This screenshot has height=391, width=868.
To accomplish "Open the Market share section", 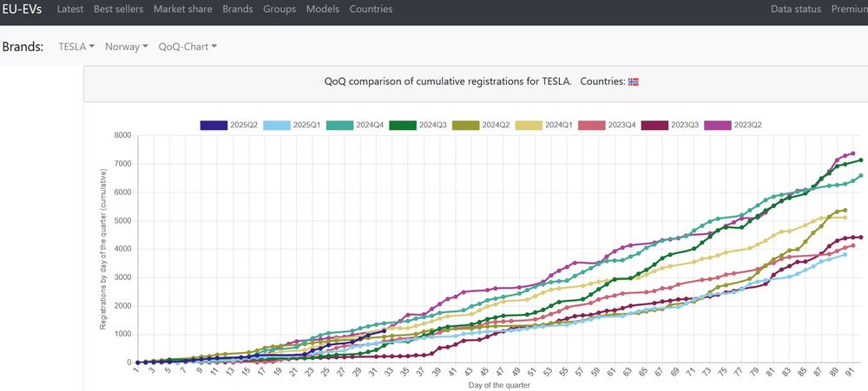I will tap(182, 10).
